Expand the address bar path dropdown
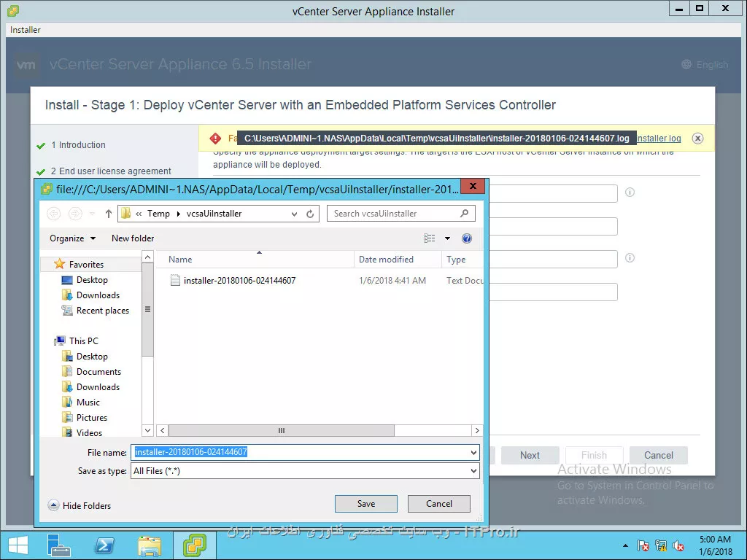Image resolution: width=747 pixels, height=560 pixels. click(x=295, y=214)
